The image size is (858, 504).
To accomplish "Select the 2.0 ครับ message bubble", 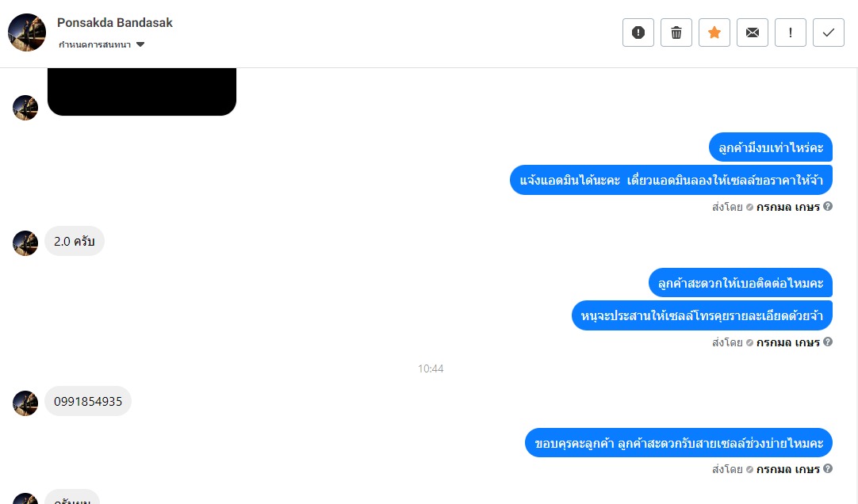I will 75,241.
